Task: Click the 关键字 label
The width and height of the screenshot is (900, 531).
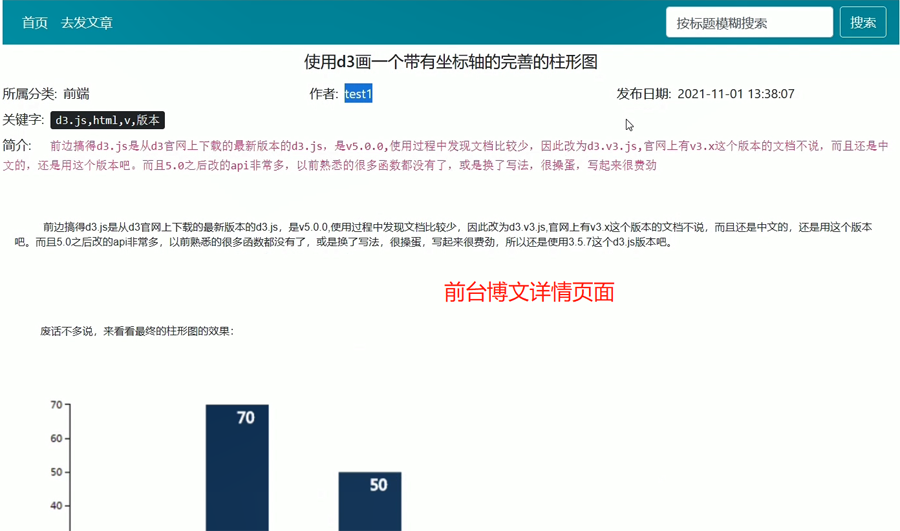Action: coord(23,119)
